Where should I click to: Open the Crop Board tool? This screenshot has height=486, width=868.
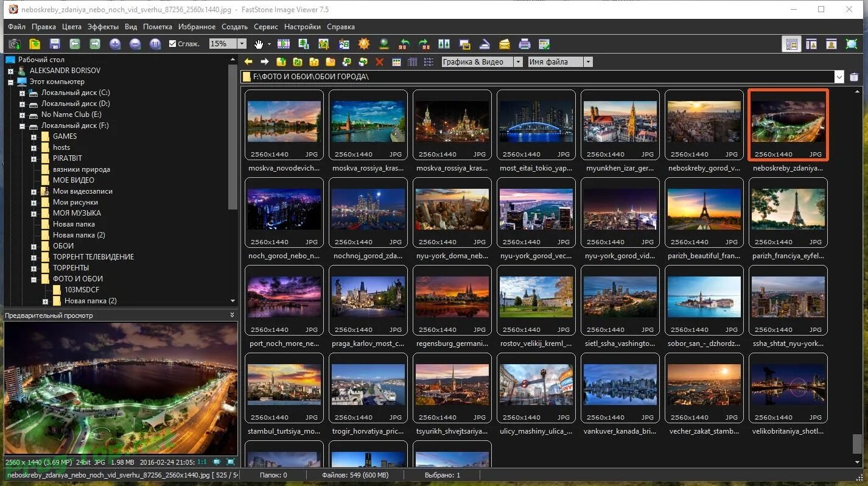point(324,44)
